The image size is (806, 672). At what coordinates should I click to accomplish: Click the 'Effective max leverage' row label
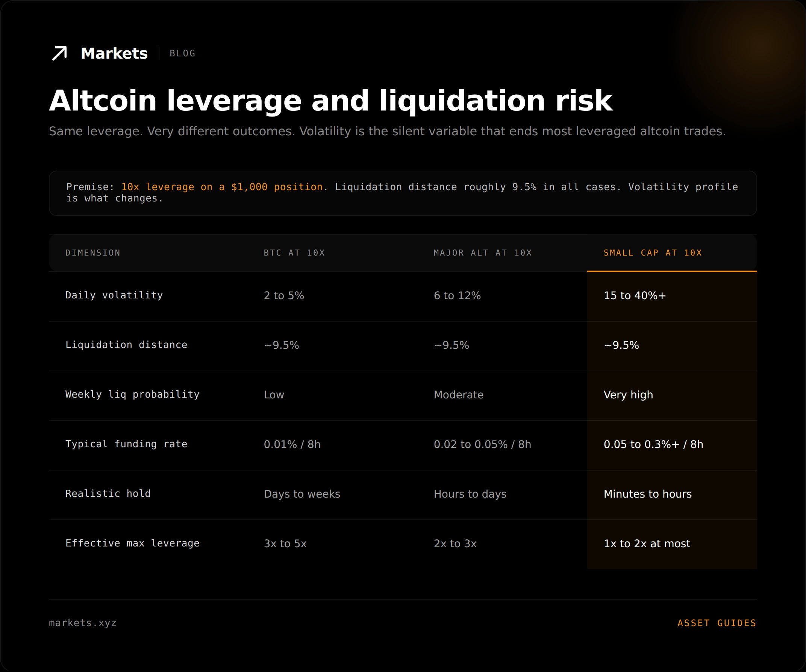(x=132, y=543)
